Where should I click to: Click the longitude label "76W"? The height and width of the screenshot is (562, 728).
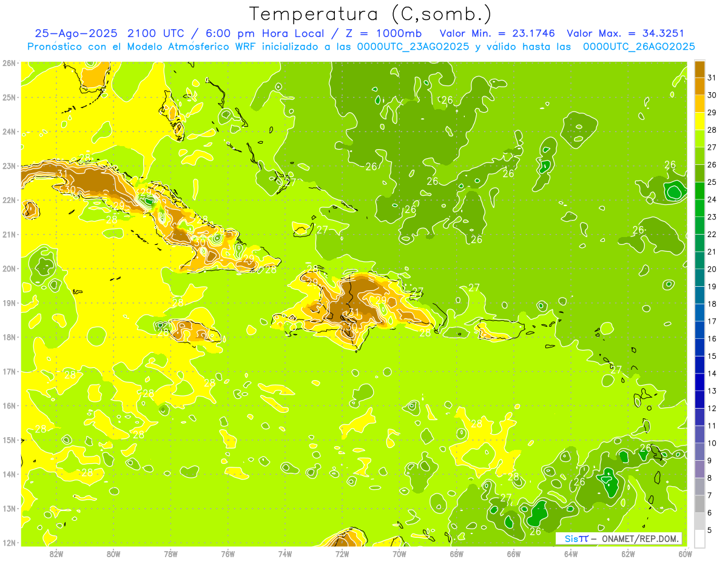227,554
